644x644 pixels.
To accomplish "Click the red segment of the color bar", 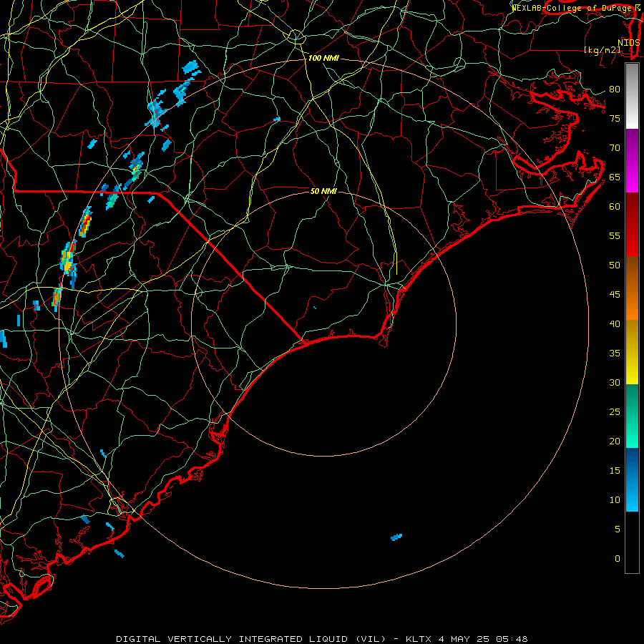I will (632, 225).
